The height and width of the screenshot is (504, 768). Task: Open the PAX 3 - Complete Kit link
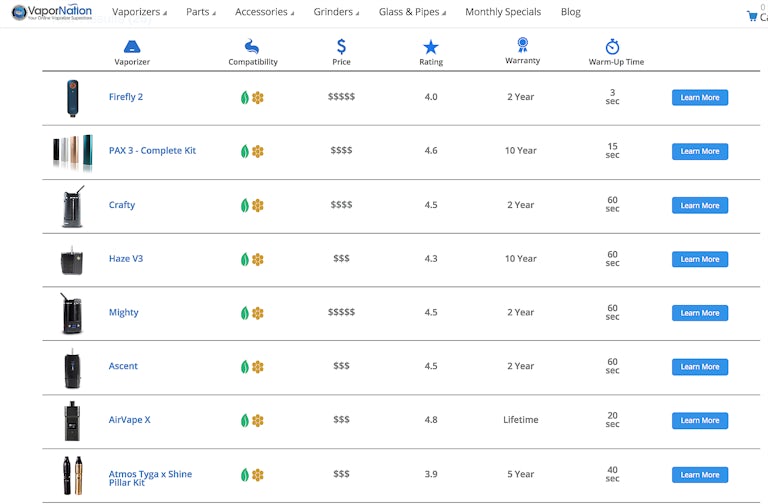pyautogui.click(x=152, y=150)
